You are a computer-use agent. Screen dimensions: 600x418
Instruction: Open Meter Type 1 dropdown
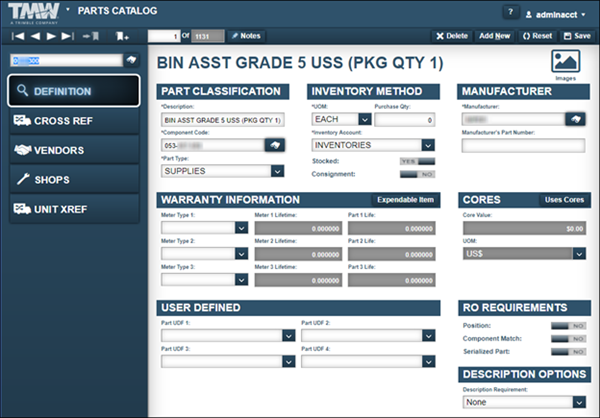[x=241, y=228]
